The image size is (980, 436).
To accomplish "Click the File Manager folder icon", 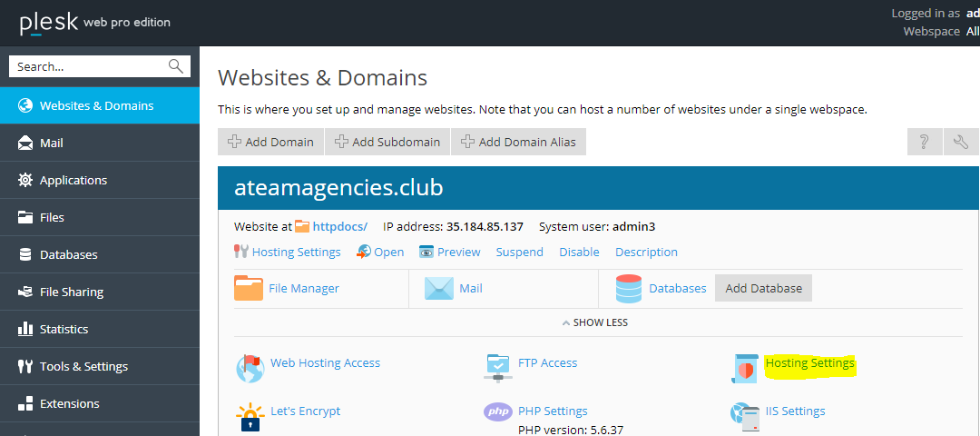I will pos(249,288).
